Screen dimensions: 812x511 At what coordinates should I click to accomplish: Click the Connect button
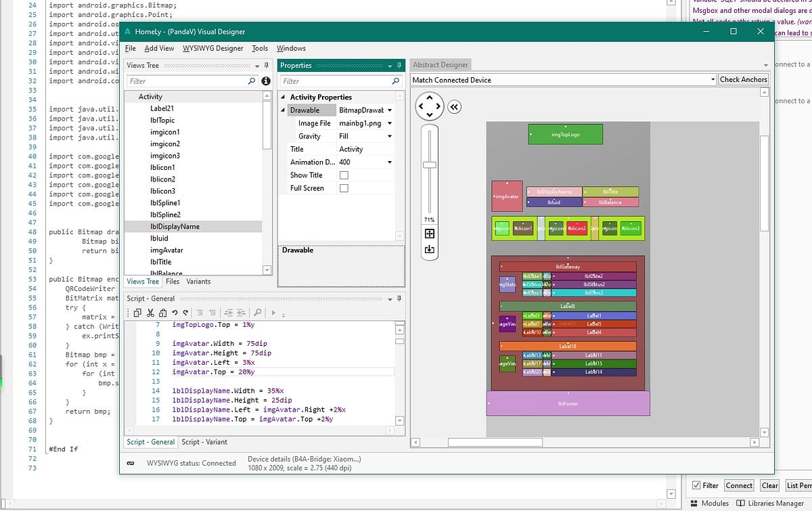click(739, 485)
